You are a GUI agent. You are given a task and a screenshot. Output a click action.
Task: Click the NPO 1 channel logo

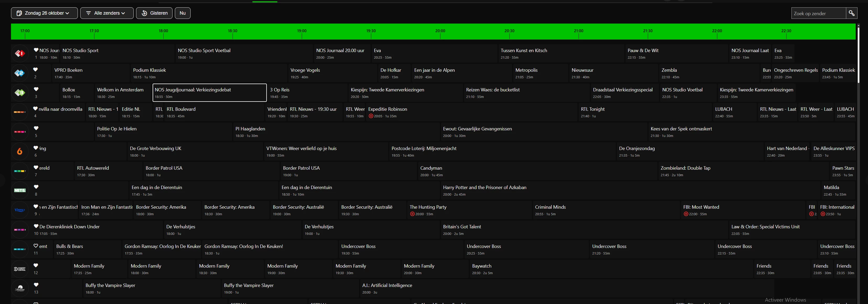pos(20,53)
